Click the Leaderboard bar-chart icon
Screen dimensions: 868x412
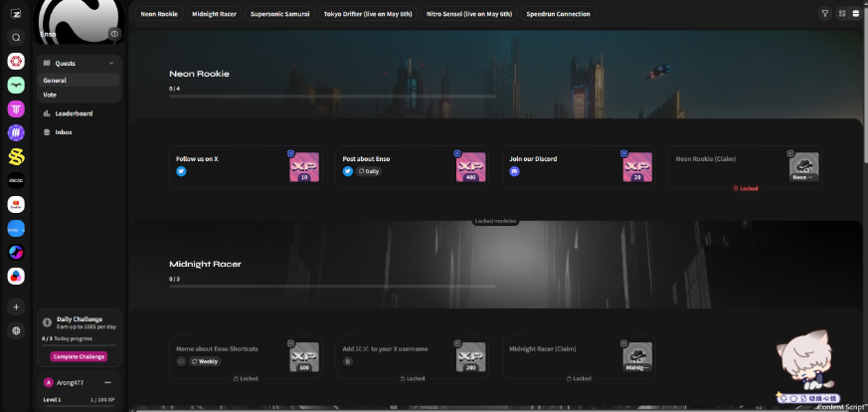pyautogui.click(x=47, y=113)
